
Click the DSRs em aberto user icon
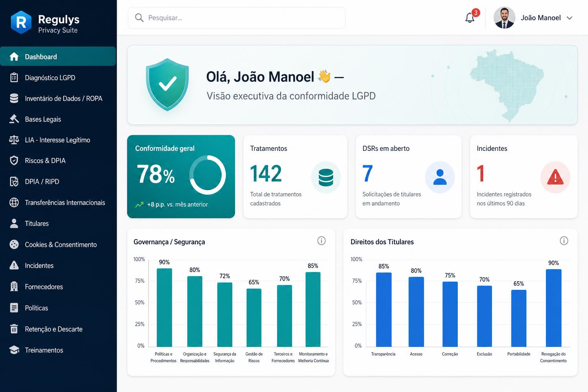click(440, 177)
